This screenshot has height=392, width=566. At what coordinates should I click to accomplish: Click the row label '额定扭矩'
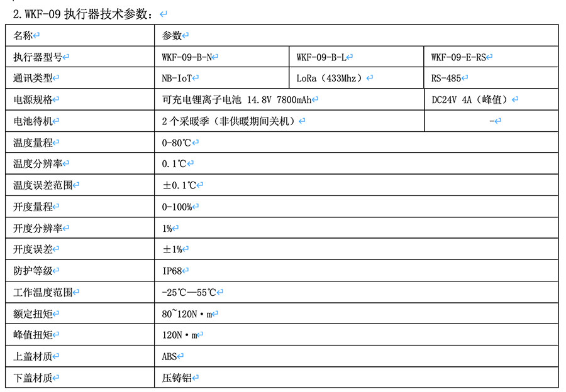click(x=33, y=313)
